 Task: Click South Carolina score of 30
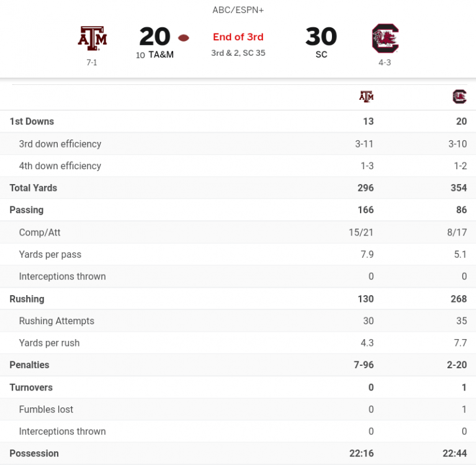[x=321, y=37]
